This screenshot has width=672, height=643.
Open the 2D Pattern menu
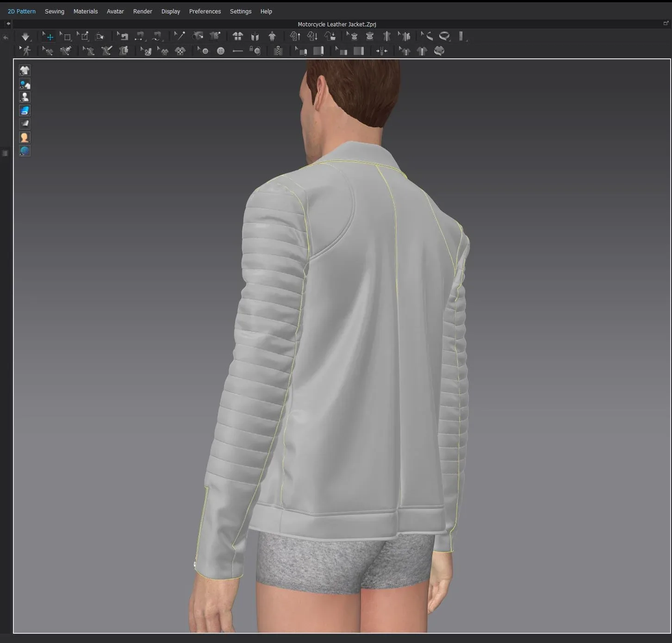click(x=22, y=11)
